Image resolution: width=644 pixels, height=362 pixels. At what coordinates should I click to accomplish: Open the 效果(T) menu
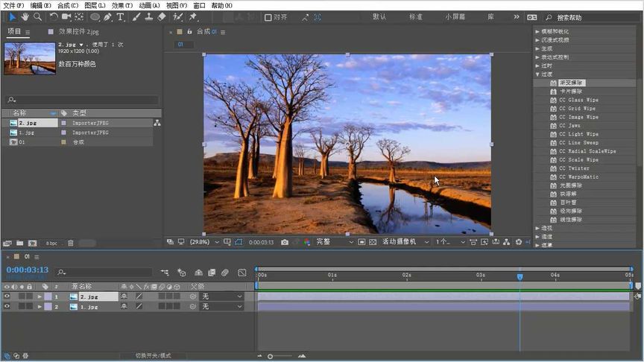(x=122, y=5)
